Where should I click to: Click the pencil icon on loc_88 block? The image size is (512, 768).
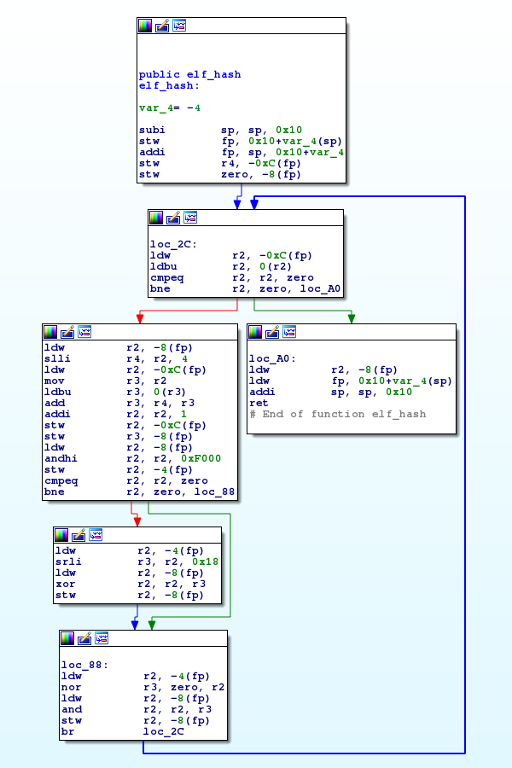(x=85, y=638)
